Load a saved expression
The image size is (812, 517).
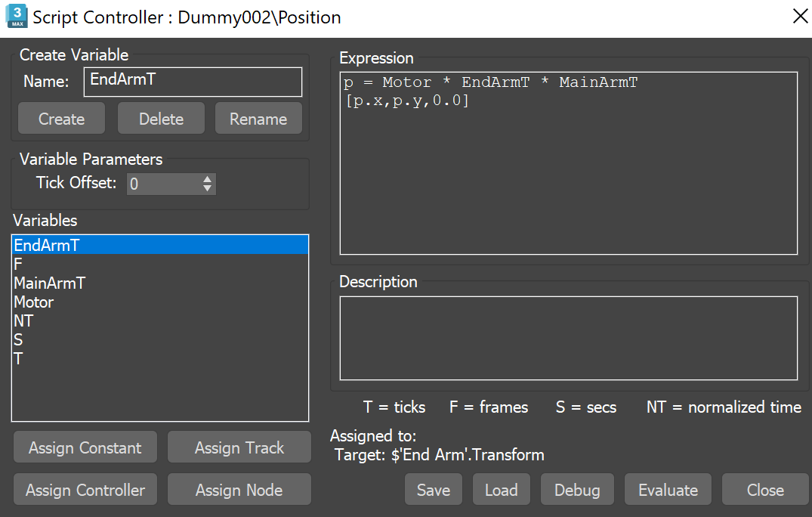coord(501,489)
